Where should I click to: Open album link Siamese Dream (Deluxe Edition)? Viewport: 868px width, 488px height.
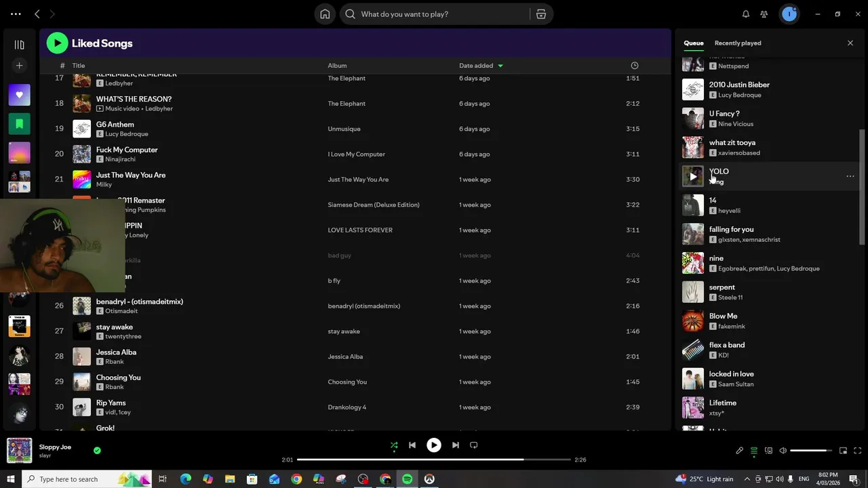pos(374,205)
